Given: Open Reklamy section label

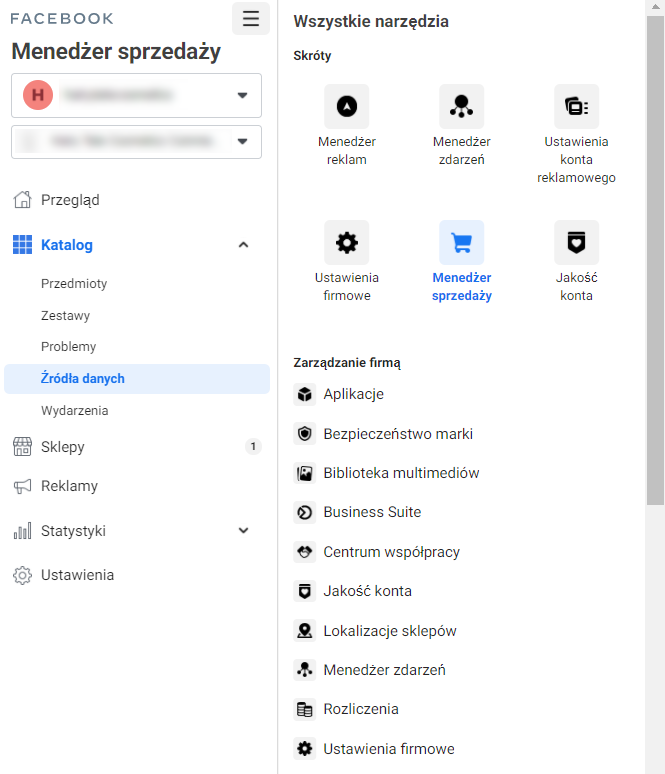Looking at the screenshot, I should [70, 486].
